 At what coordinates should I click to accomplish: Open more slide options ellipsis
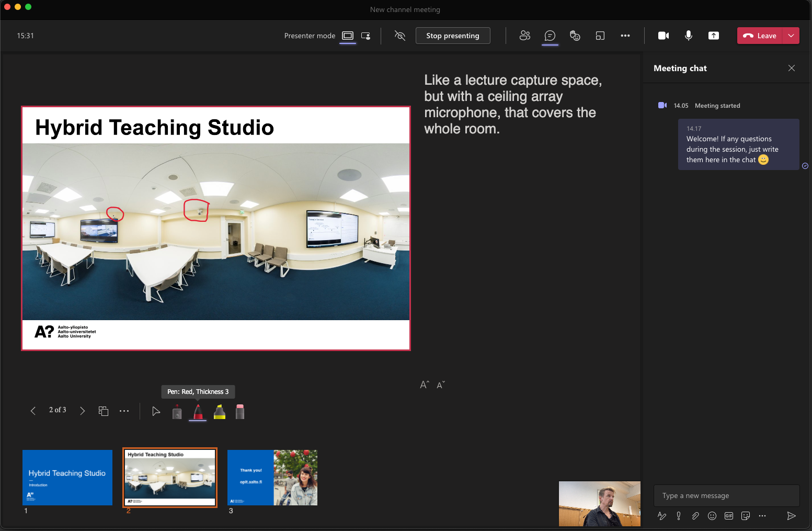[124, 411]
